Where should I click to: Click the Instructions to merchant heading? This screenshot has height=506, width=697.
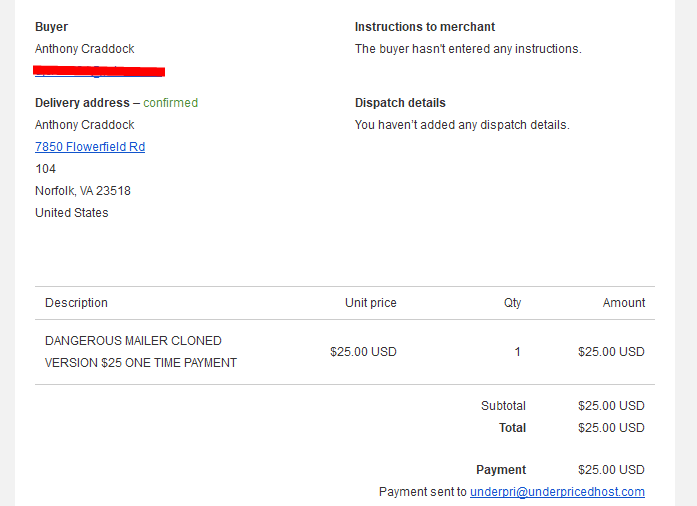[x=425, y=27]
